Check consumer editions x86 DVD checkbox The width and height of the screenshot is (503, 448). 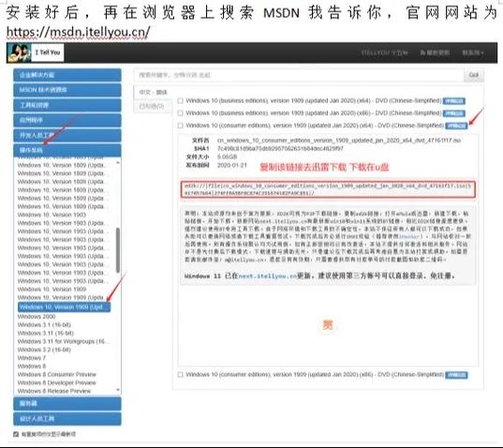[180, 375]
